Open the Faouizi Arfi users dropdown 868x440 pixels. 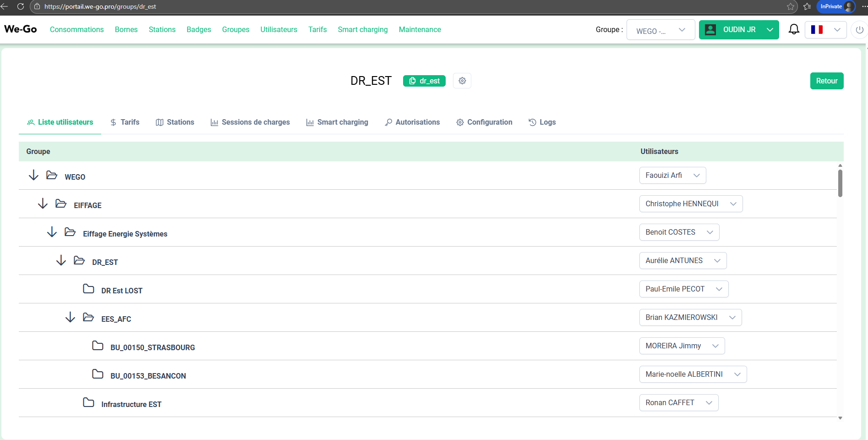click(672, 176)
